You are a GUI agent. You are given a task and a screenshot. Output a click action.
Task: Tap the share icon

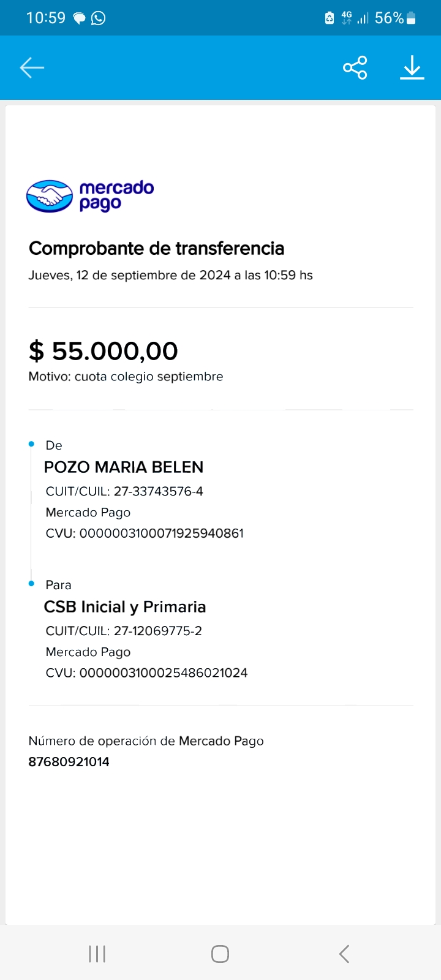(355, 67)
